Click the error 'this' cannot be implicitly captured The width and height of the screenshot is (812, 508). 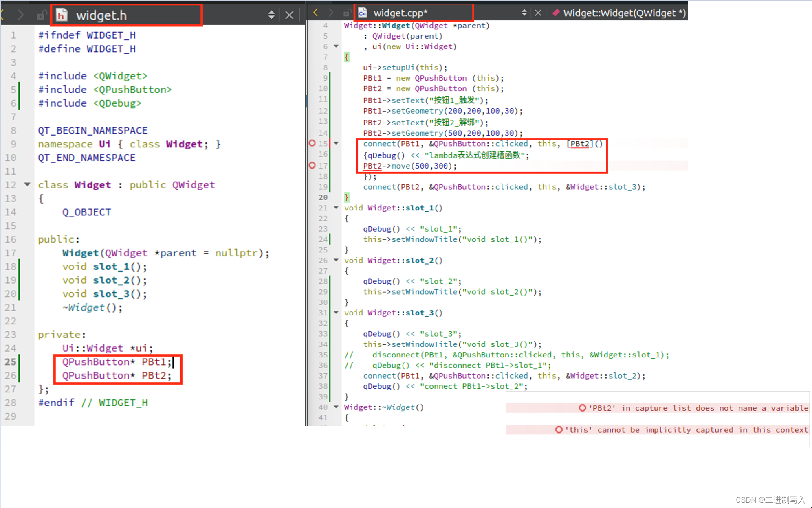click(x=687, y=430)
